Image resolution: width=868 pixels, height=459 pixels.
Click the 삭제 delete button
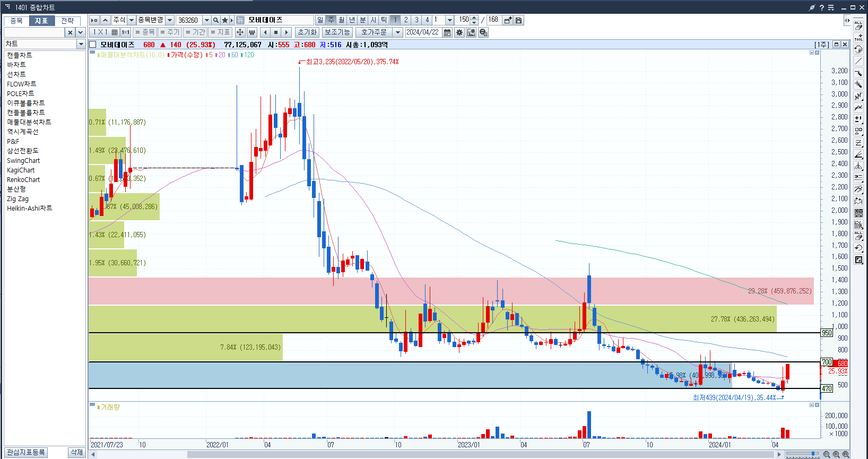click(77, 452)
